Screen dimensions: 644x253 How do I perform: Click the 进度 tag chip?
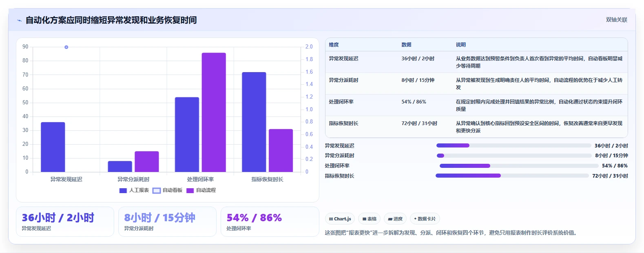pos(395,219)
